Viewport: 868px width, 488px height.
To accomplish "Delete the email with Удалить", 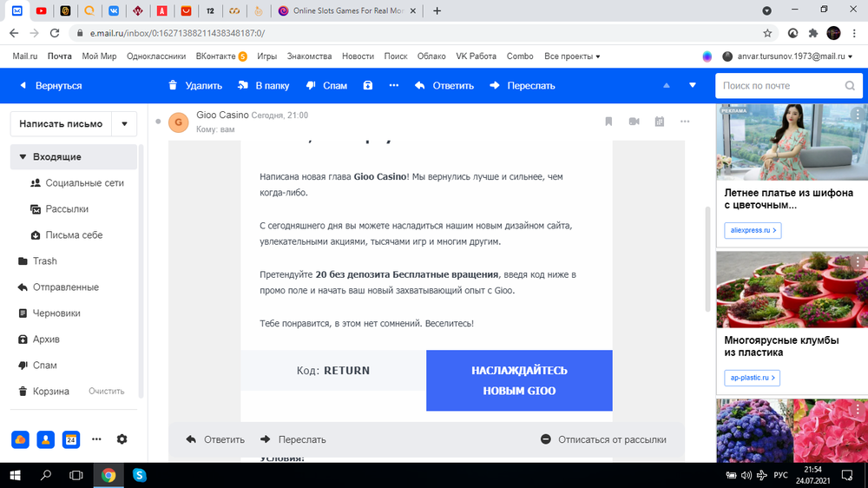I will 194,86.
